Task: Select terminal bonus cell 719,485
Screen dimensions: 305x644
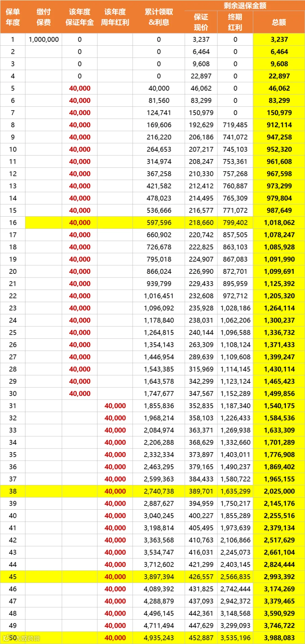Action: [x=235, y=125]
